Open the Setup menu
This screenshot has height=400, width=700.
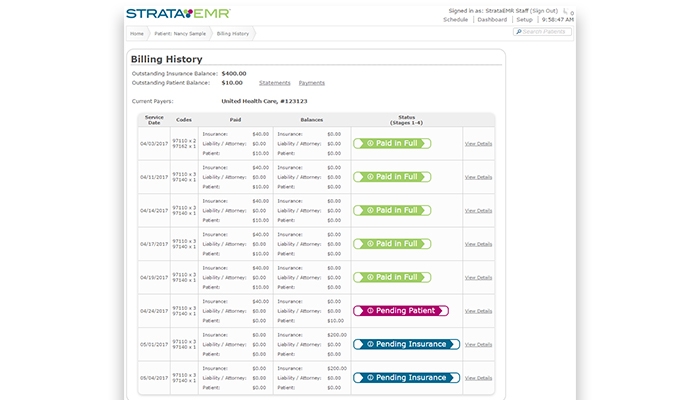524,20
